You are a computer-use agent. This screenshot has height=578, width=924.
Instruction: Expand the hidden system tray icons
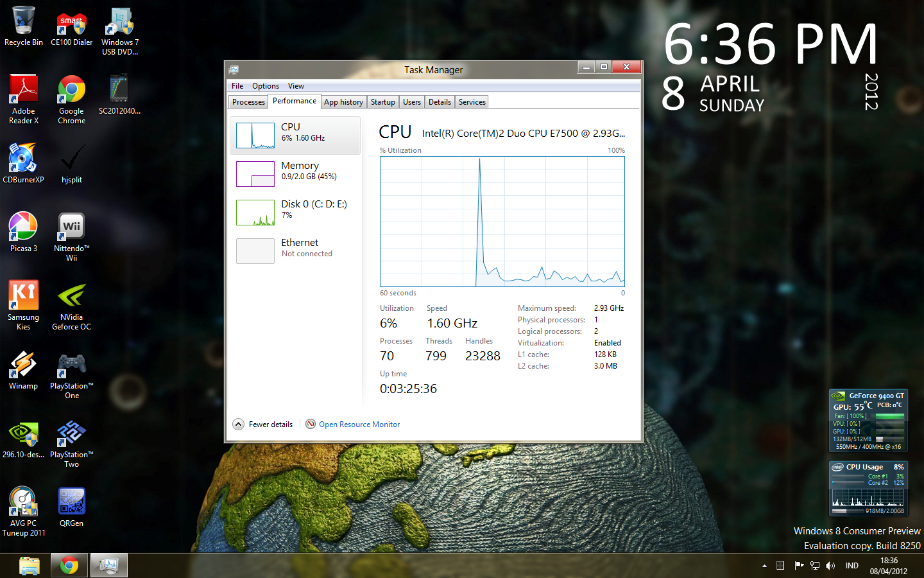(x=764, y=566)
